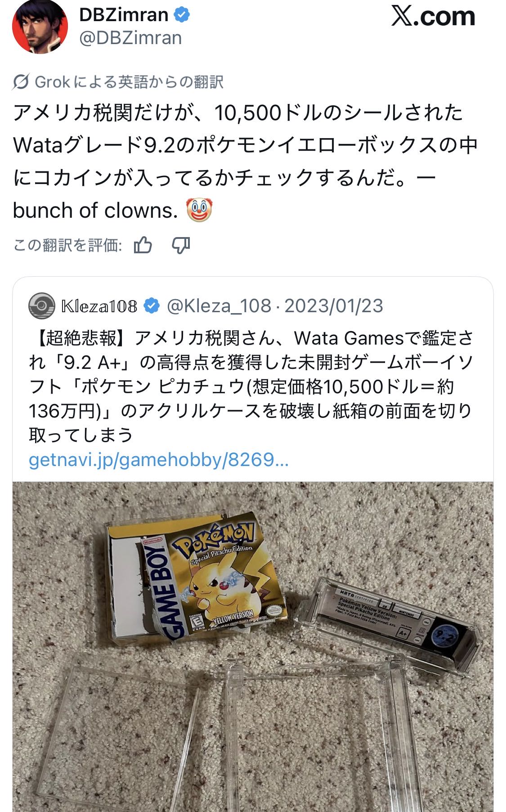This screenshot has width=506, height=812.
Task: Open DBZimran's profile avatar
Action: (40, 26)
